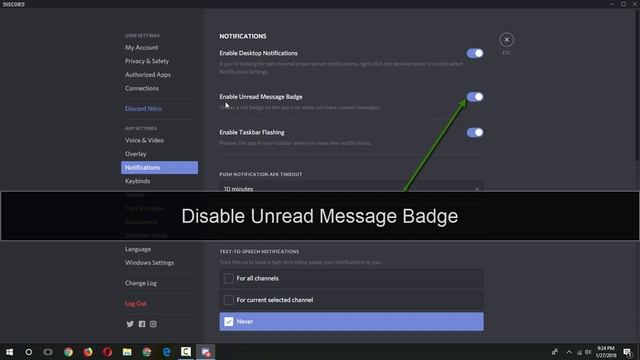Close settings with the ESC circle button
The height and width of the screenshot is (360, 640).
click(507, 40)
